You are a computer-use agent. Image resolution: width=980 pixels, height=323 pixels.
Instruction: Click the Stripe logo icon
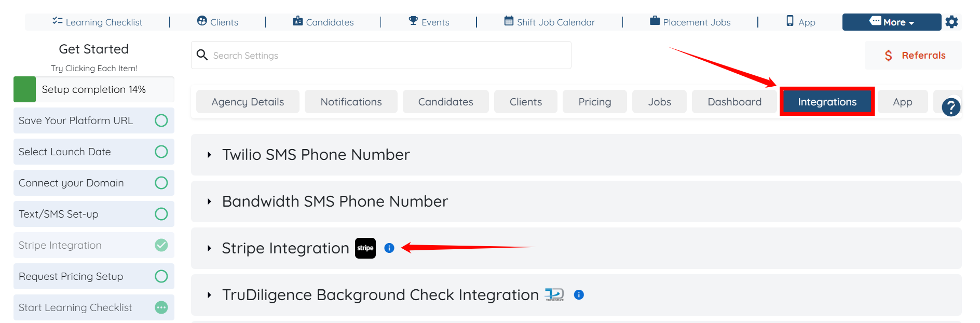365,248
